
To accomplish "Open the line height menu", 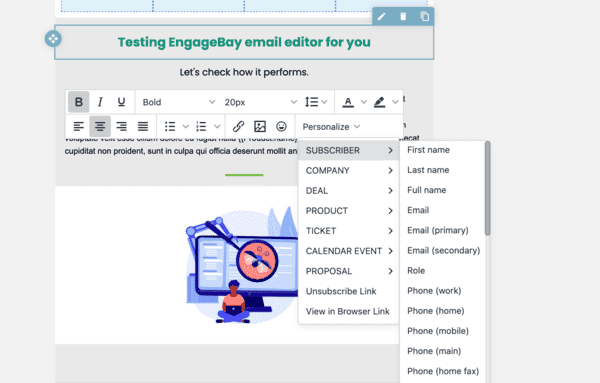I will 316,102.
